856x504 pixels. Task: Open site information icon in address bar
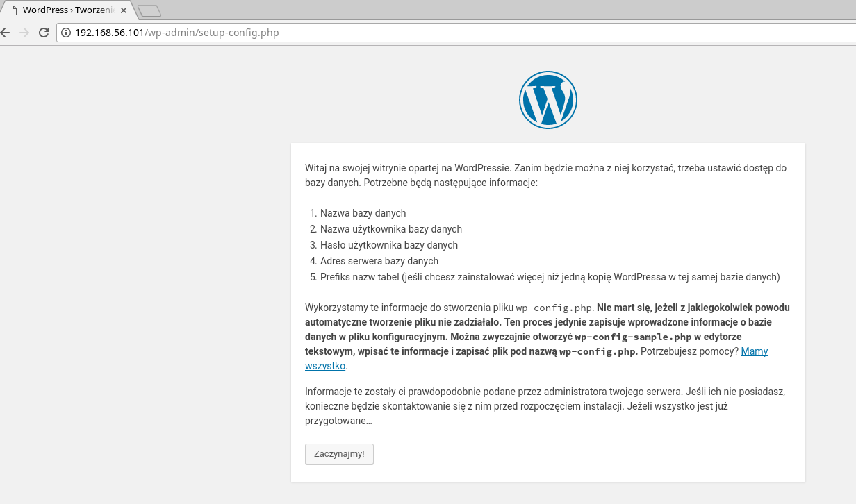coord(66,33)
